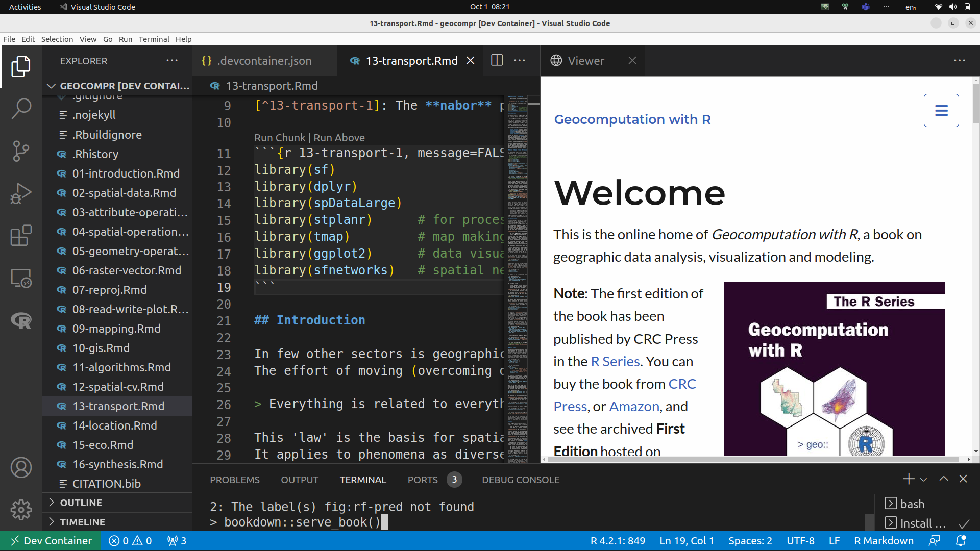Collapse the GEOCOMPR folder section
The image size is (980, 551).
pos(117,86)
